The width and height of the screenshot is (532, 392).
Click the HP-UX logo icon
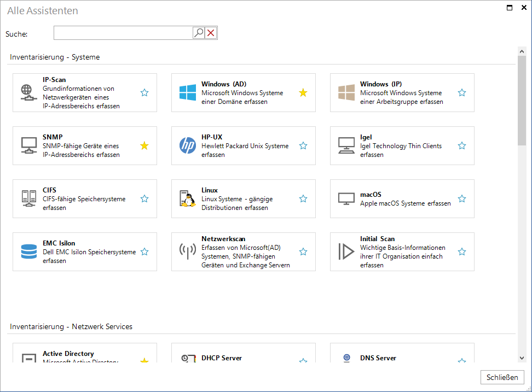(188, 145)
